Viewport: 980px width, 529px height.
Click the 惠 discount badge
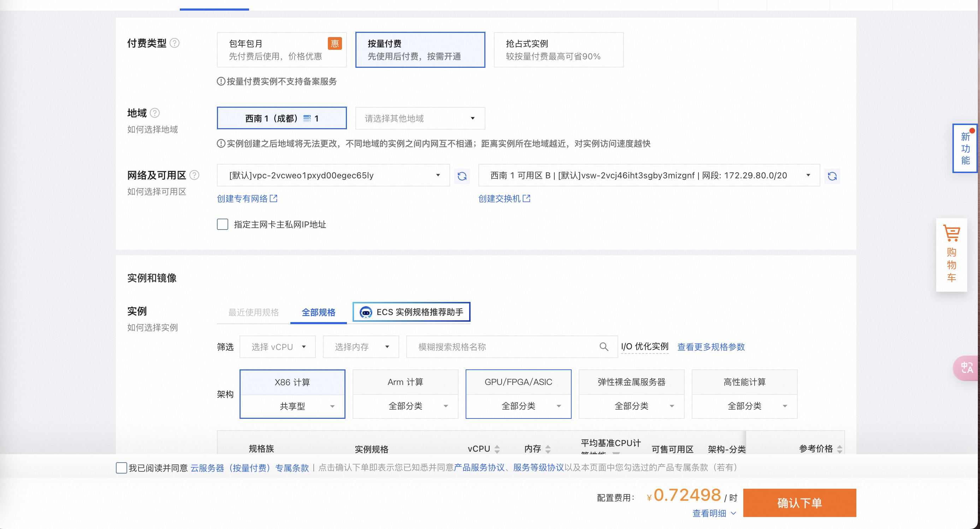(335, 44)
